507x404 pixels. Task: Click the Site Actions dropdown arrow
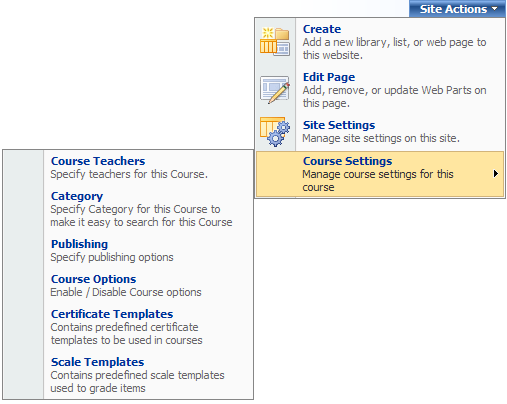tap(495, 9)
